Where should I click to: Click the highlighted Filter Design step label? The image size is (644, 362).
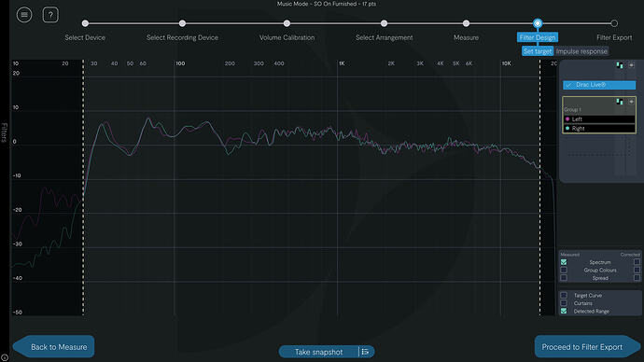[x=538, y=37]
